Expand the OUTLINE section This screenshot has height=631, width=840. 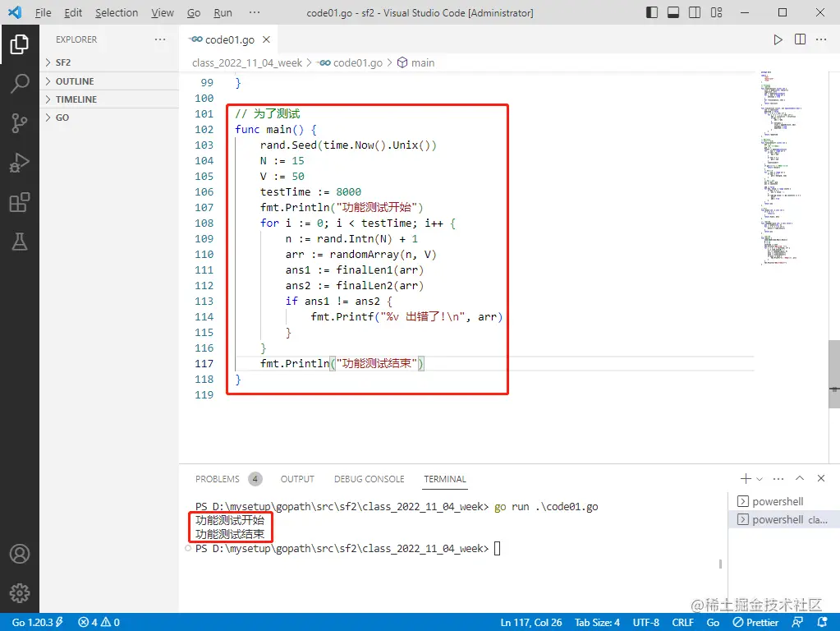click(x=109, y=81)
